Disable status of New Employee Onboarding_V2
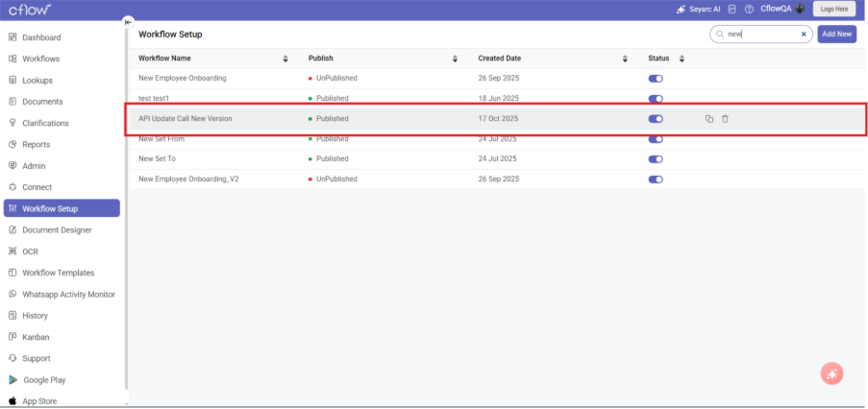This screenshot has height=409, width=868. (x=656, y=180)
